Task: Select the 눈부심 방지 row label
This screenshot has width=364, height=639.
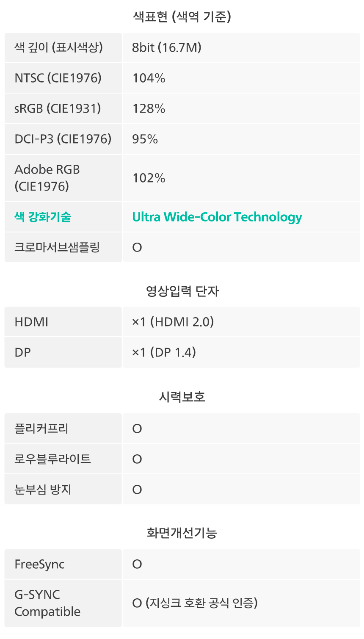Action: pyautogui.click(x=43, y=490)
